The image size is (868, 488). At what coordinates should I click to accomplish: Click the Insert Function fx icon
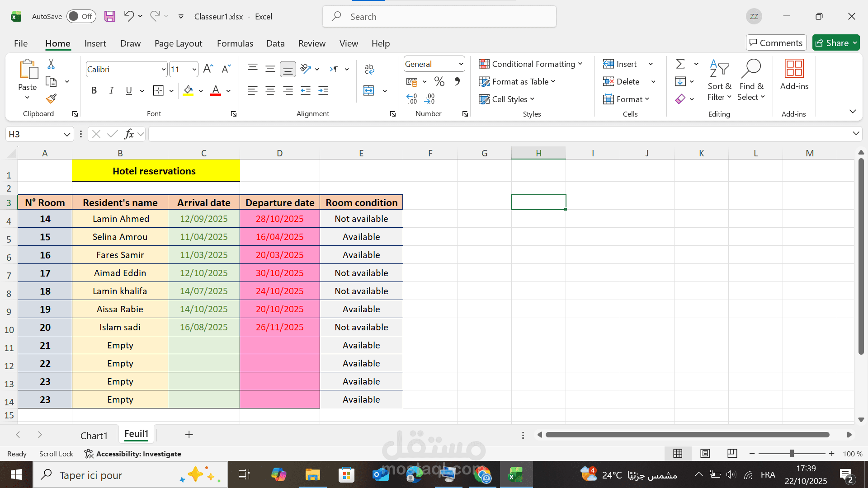(129, 134)
